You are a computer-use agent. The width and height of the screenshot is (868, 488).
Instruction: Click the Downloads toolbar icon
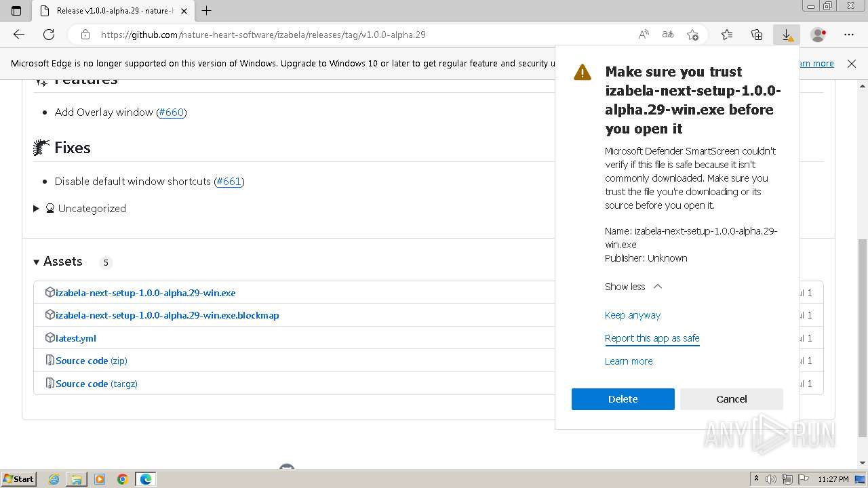(787, 35)
